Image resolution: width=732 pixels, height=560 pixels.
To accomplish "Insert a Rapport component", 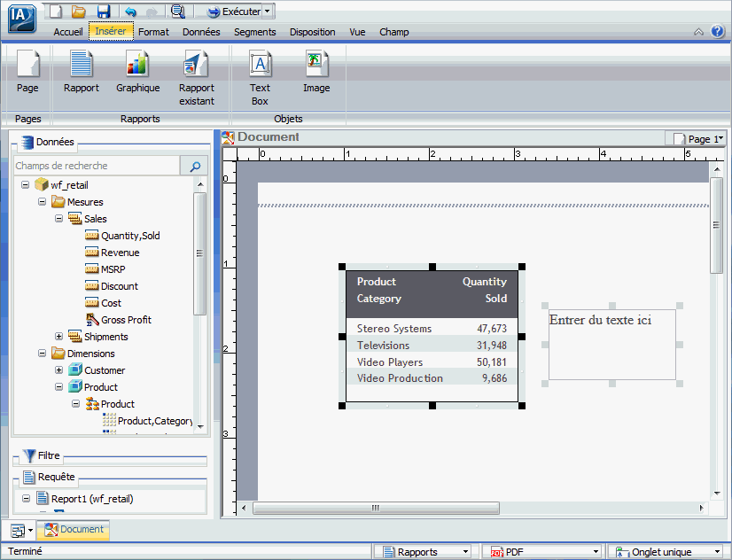I will pos(82,71).
